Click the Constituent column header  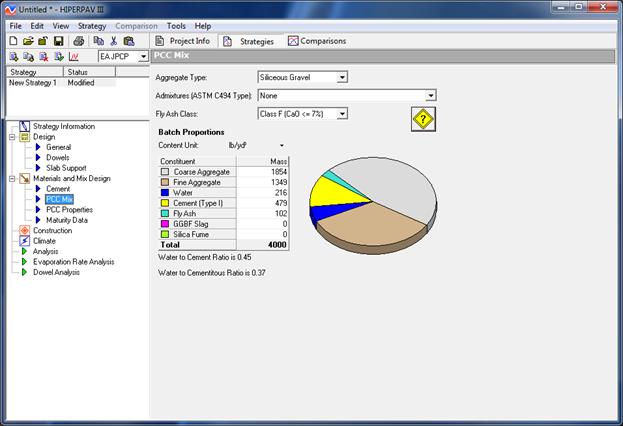tap(197, 161)
